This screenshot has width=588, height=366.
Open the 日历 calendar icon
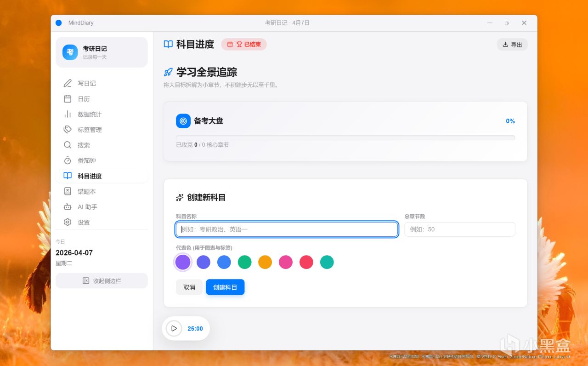point(68,99)
